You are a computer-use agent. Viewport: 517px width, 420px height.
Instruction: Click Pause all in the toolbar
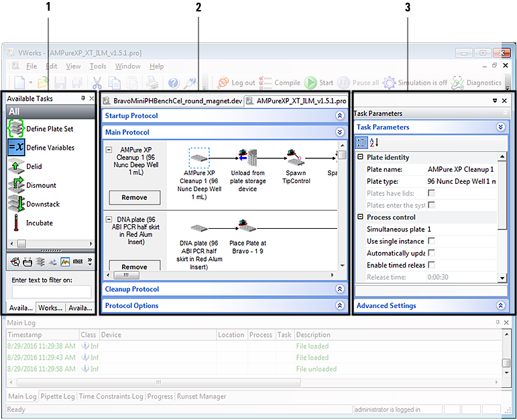tap(358, 83)
